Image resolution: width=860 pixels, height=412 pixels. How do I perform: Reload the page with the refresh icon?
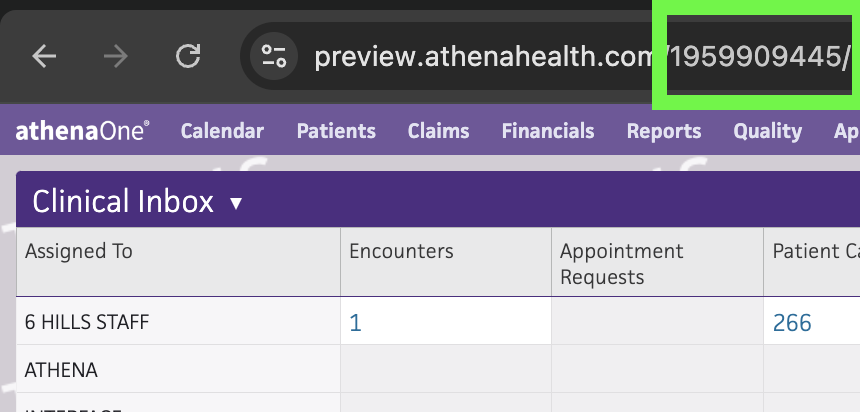tap(188, 56)
